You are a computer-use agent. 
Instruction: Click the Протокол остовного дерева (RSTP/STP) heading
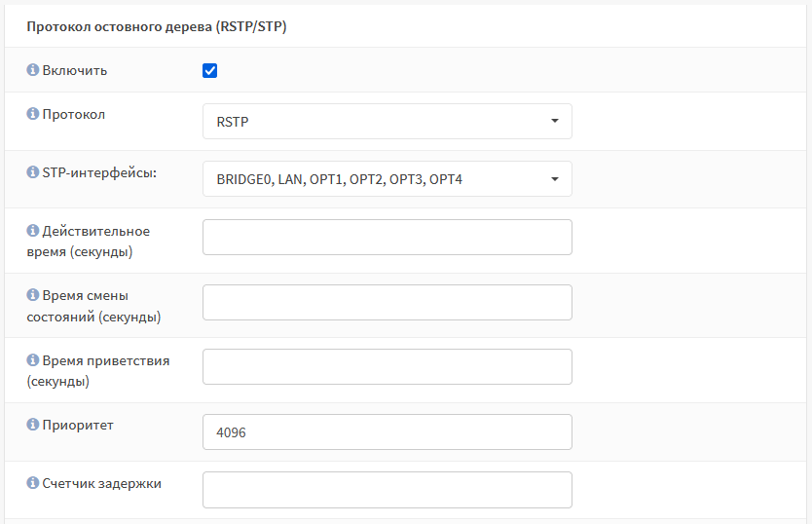click(x=157, y=26)
